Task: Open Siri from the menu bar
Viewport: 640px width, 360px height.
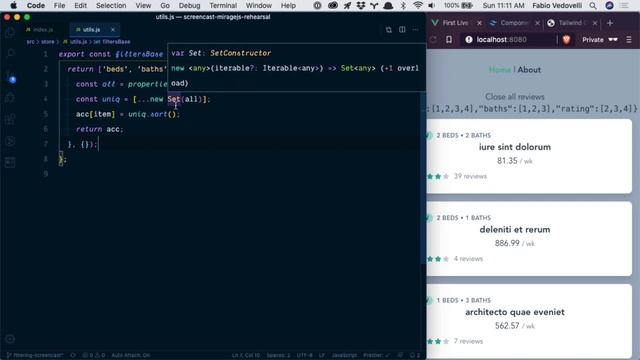Action: pyautogui.click(x=609, y=5)
